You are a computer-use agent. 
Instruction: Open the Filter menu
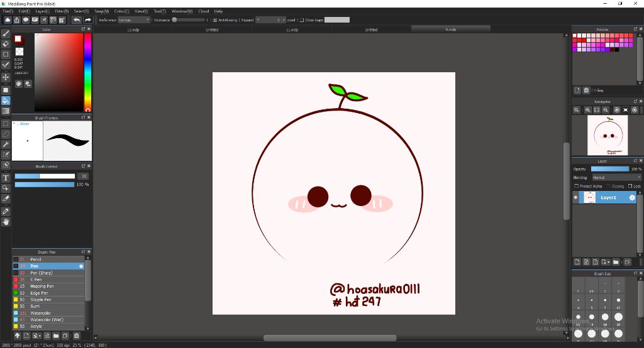click(62, 11)
